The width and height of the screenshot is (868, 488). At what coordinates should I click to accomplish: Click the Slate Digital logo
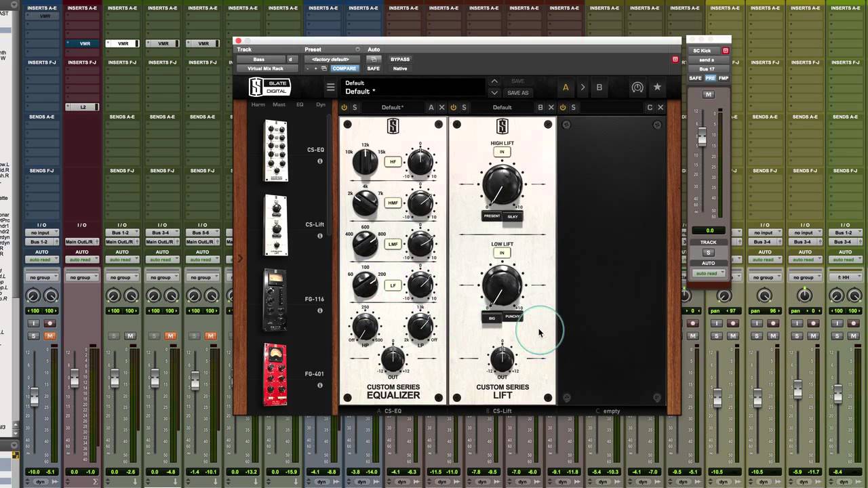(270, 87)
